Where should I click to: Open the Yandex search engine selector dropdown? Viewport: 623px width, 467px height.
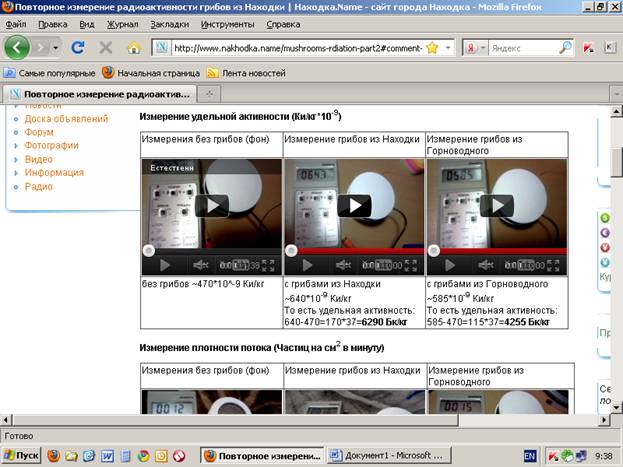[x=483, y=47]
